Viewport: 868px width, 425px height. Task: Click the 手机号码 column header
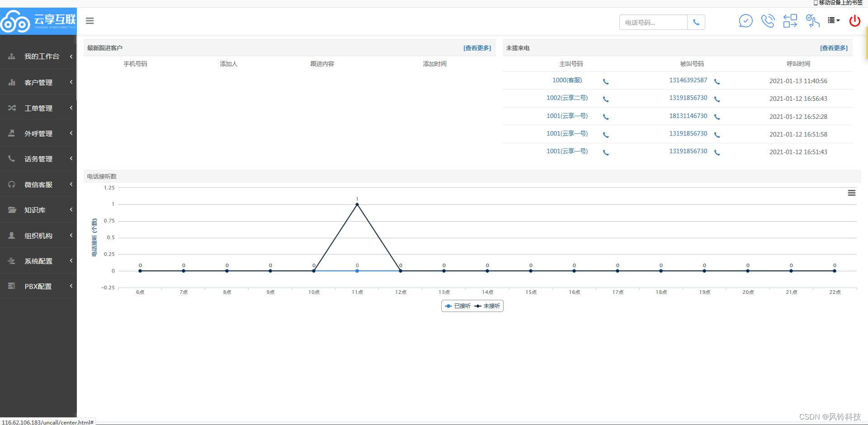pos(135,64)
